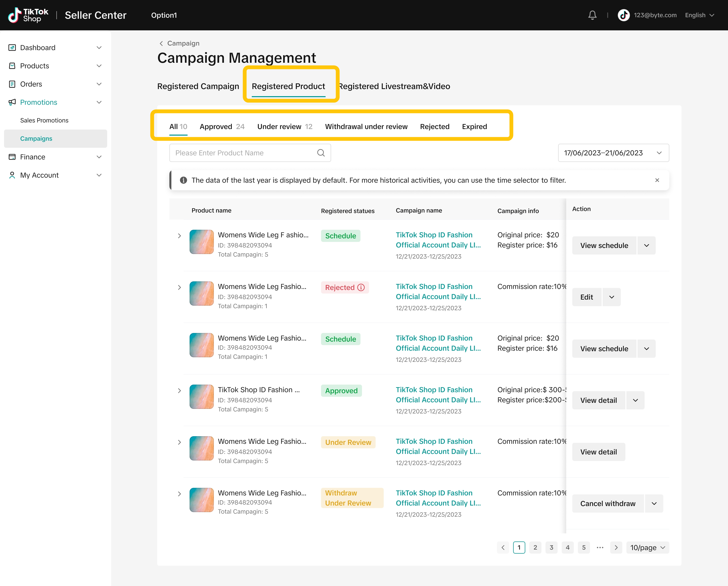Viewport: 728px width, 586px height.
Task: Click the back arrow beside Campaign
Action: (161, 43)
